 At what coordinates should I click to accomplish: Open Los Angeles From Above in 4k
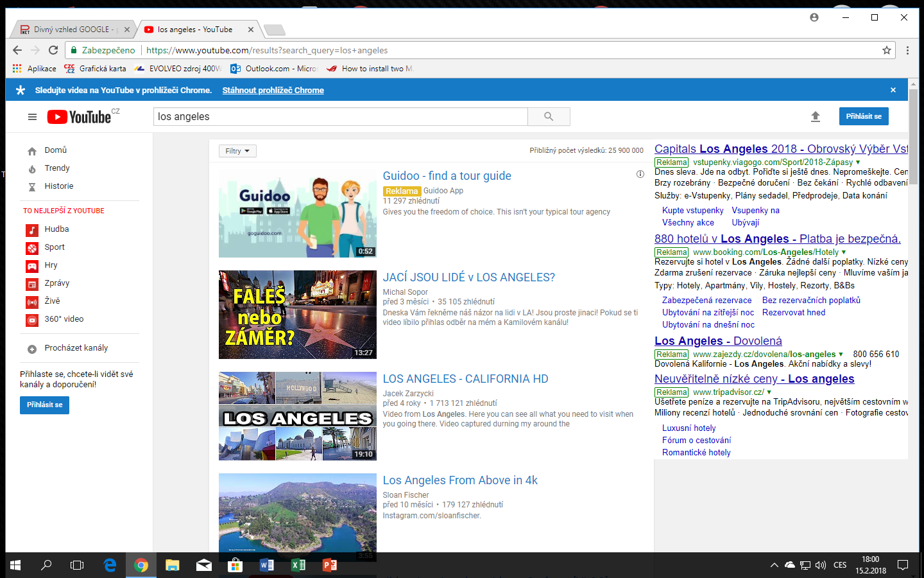pos(460,480)
